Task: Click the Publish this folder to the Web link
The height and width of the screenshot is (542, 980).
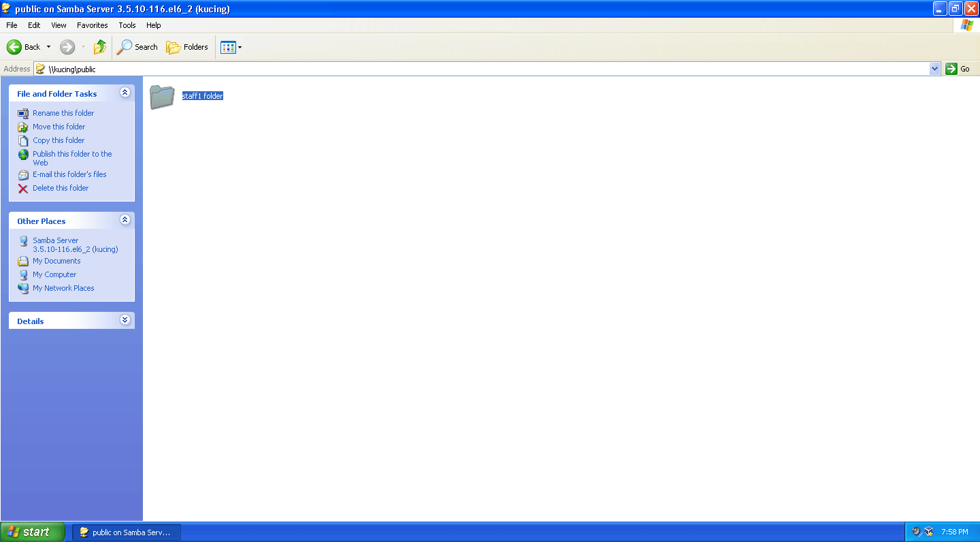Action: pyautogui.click(x=72, y=158)
